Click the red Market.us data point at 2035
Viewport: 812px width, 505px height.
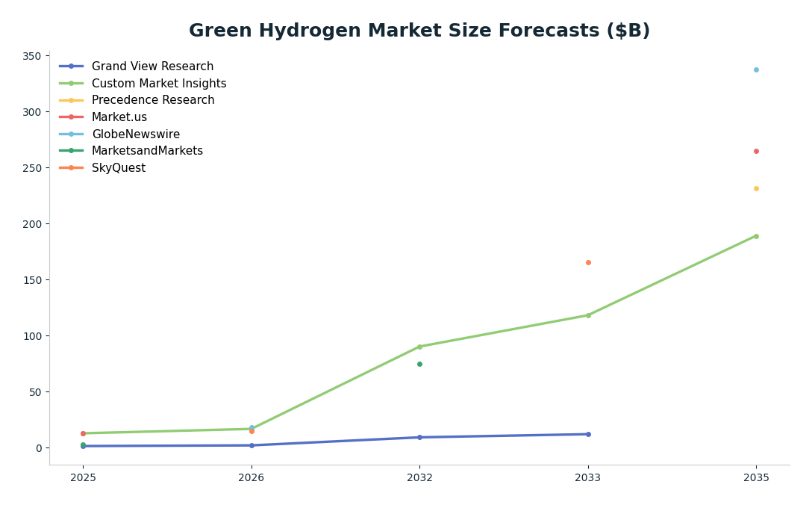click(756, 152)
